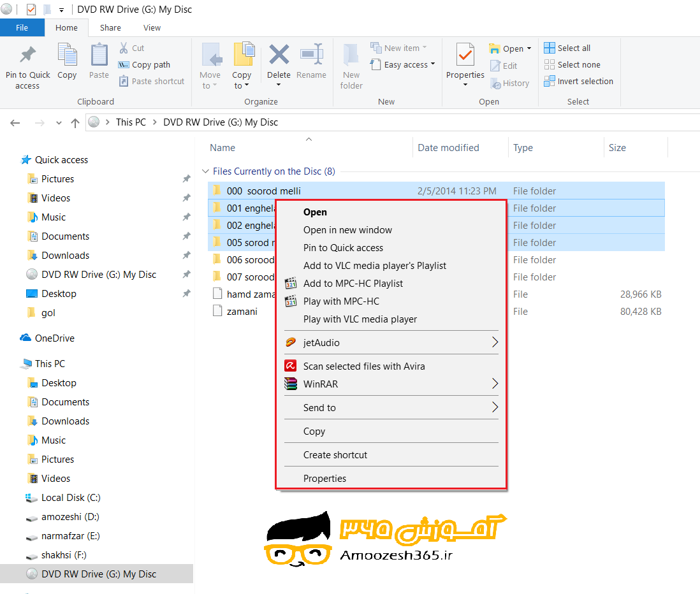
Task: Choose Add to VLC media player's Playlist
Action: click(375, 266)
